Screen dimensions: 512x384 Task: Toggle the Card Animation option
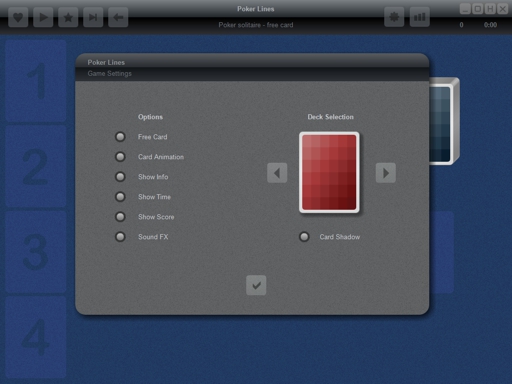click(x=120, y=157)
